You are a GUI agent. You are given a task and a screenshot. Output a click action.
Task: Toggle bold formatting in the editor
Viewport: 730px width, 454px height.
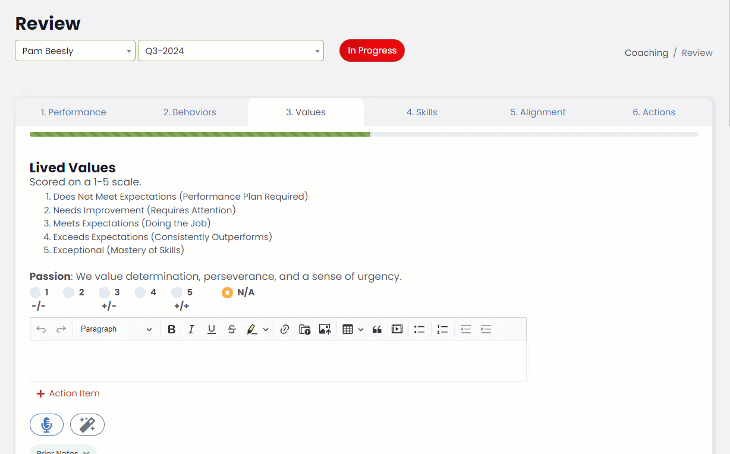[172, 329]
